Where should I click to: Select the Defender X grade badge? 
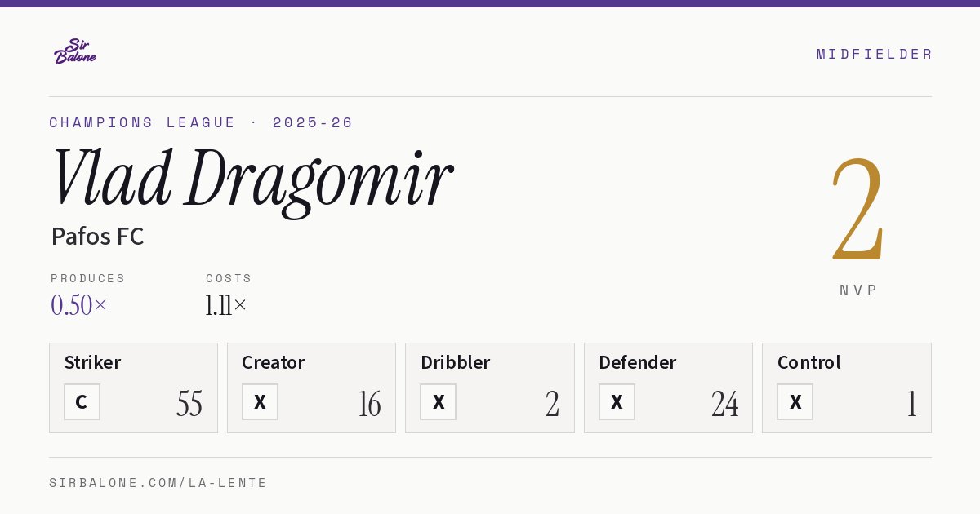(x=617, y=402)
